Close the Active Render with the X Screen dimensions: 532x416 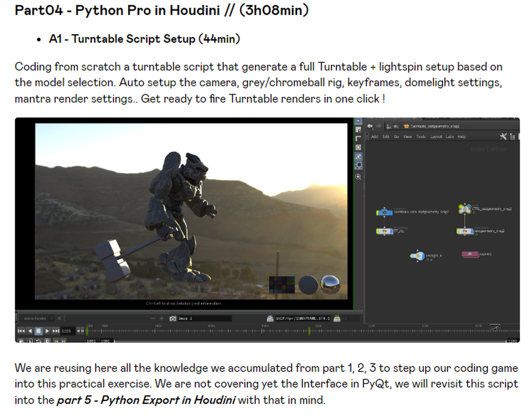pos(60,318)
